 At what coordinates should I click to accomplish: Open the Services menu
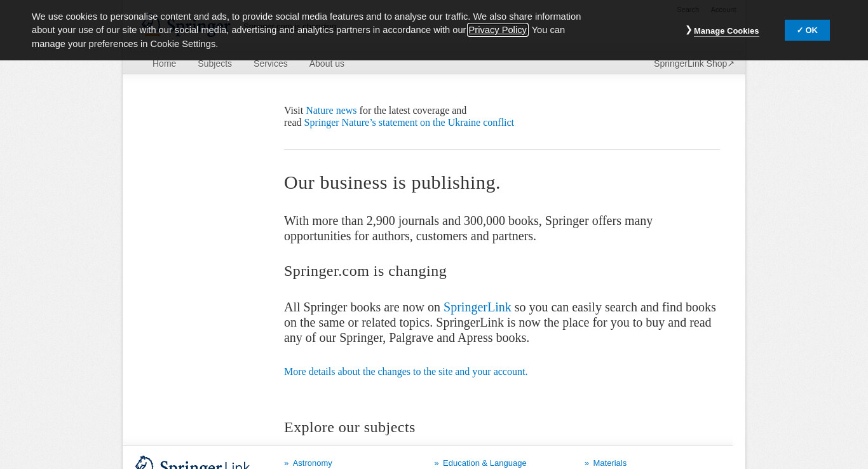click(x=271, y=64)
